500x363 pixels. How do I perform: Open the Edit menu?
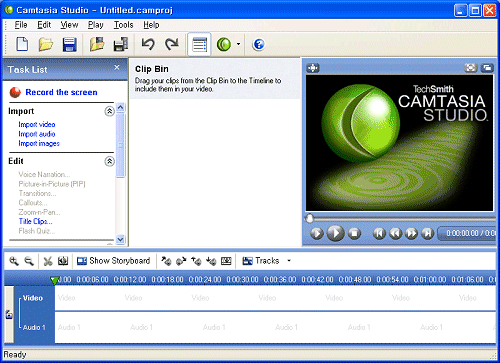pyautogui.click(x=44, y=25)
